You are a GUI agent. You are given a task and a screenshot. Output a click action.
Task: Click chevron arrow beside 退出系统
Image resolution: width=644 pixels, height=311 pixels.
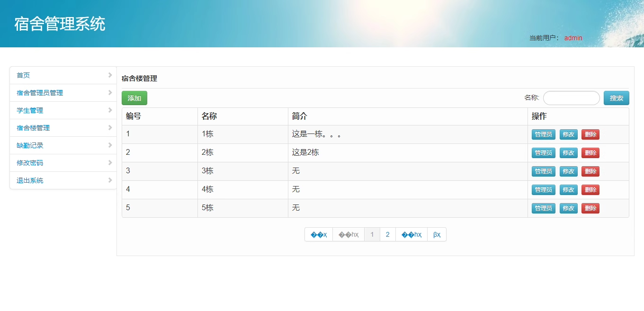[110, 180]
